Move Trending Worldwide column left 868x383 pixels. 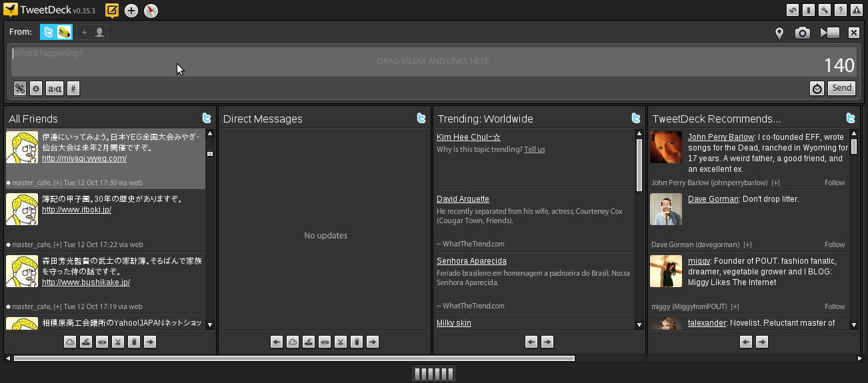531,342
